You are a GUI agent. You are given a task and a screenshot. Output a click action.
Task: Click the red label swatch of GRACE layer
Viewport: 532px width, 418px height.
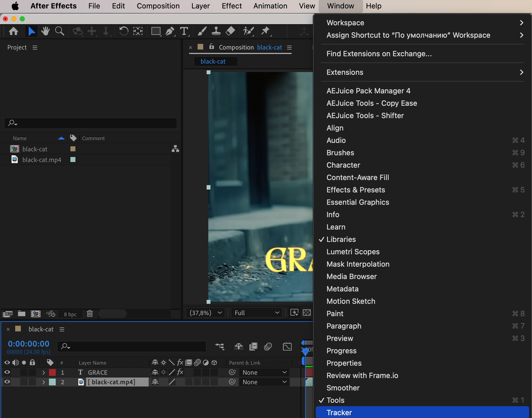pyautogui.click(x=52, y=372)
